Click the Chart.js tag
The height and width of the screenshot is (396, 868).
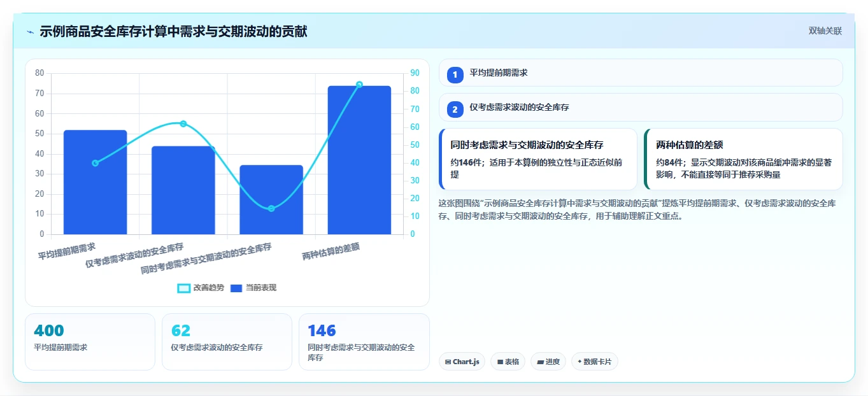point(462,362)
